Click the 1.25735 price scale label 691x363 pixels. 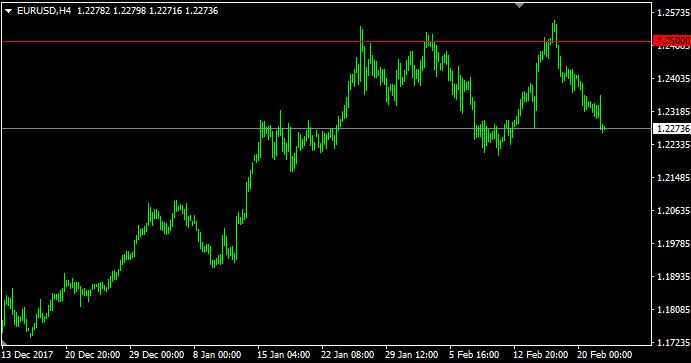point(673,13)
